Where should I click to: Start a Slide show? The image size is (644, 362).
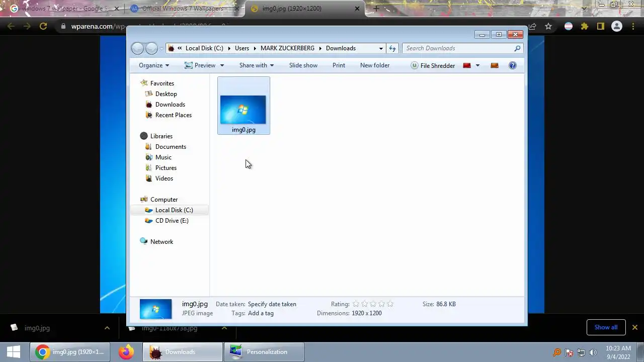[x=303, y=65]
